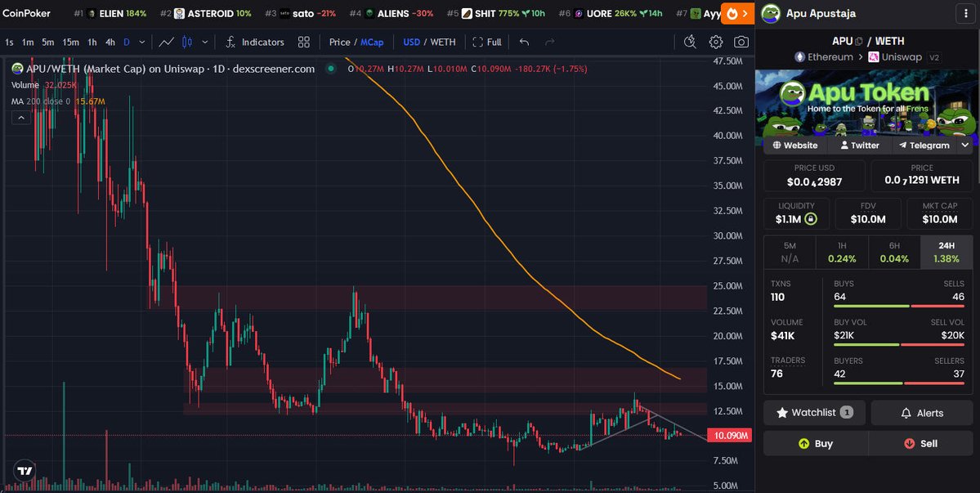The image size is (980, 493).
Task: Click the Apu Apustaja token avatar
Action: [771, 13]
